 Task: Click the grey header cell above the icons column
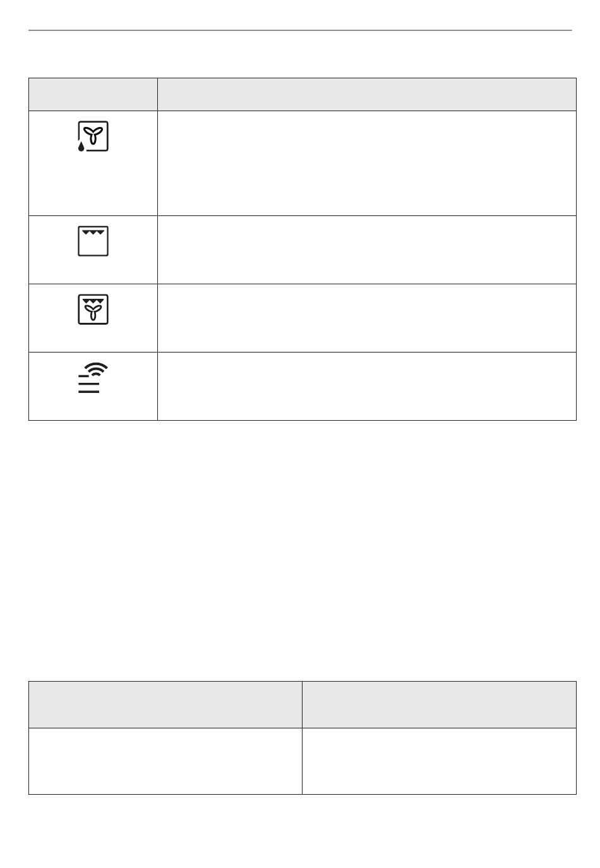(93, 95)
